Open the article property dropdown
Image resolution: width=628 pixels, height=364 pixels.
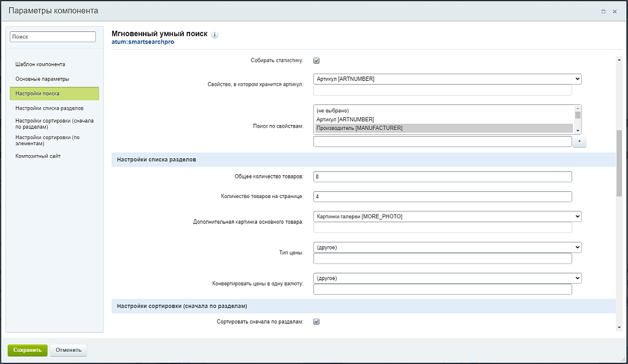point(447,79)
